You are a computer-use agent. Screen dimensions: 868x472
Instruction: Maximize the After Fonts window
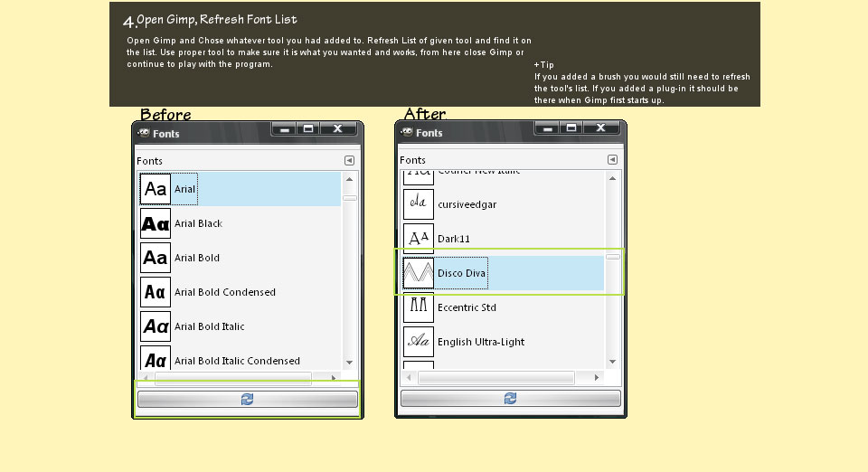coord(571,127)
